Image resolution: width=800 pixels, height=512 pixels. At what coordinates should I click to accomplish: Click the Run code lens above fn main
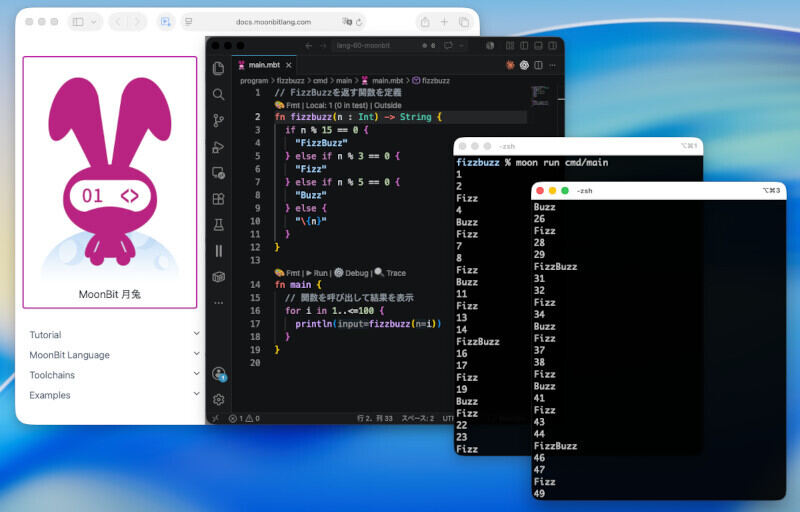pos(316,273)
